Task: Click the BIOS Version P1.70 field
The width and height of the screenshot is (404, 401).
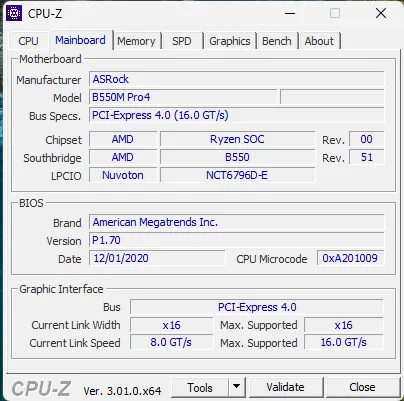Action: point(237,240)
